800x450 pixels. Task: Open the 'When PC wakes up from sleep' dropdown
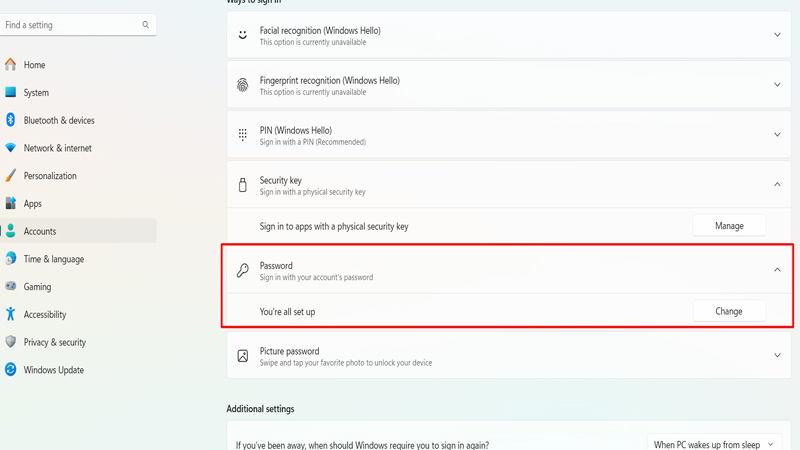714,444
